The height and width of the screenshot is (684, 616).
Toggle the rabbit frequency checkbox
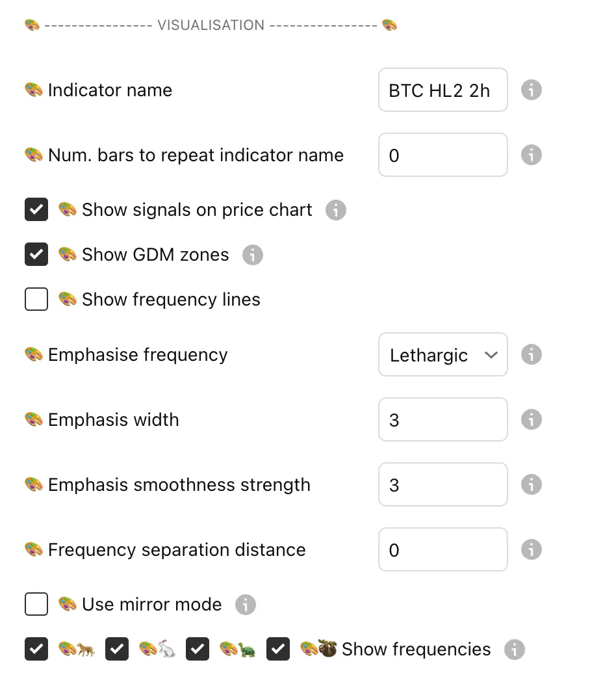click(x=117, y=650)
